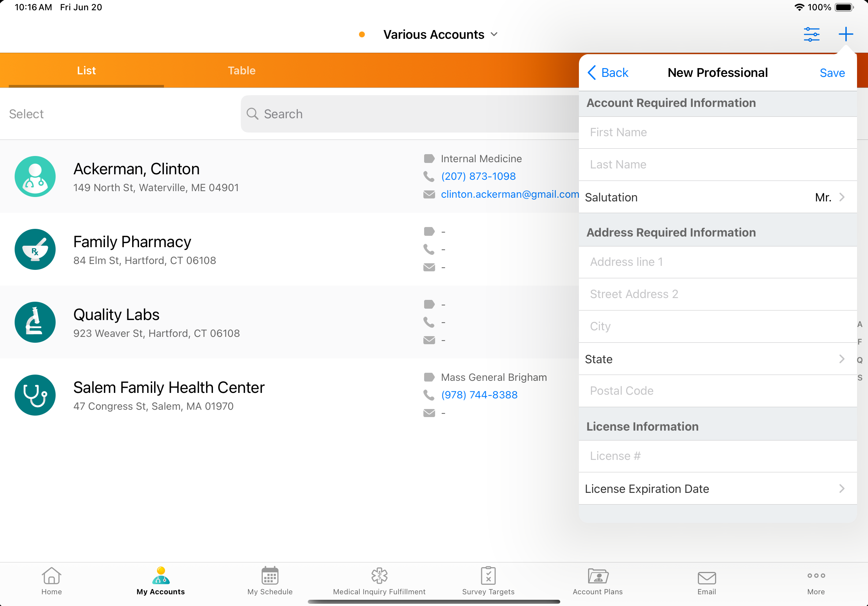Click the First Name field

point(717,133)
